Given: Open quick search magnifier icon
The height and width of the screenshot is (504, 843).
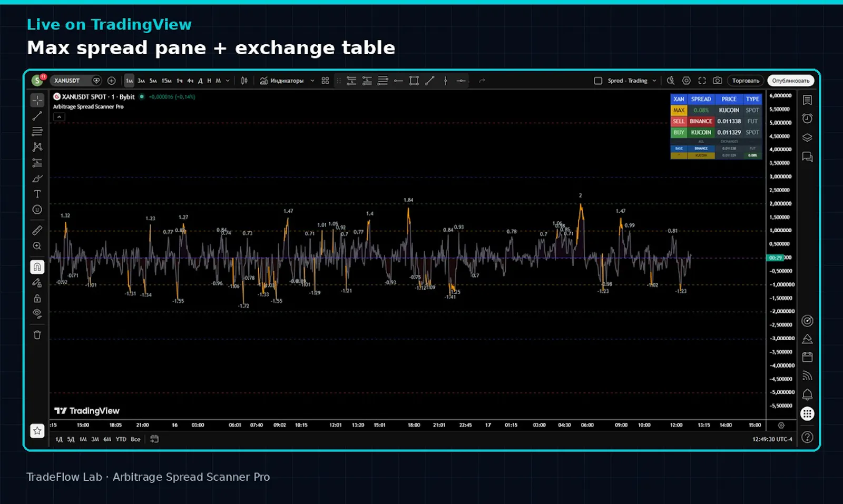Looking at the screenshot, I should [671, 81].
